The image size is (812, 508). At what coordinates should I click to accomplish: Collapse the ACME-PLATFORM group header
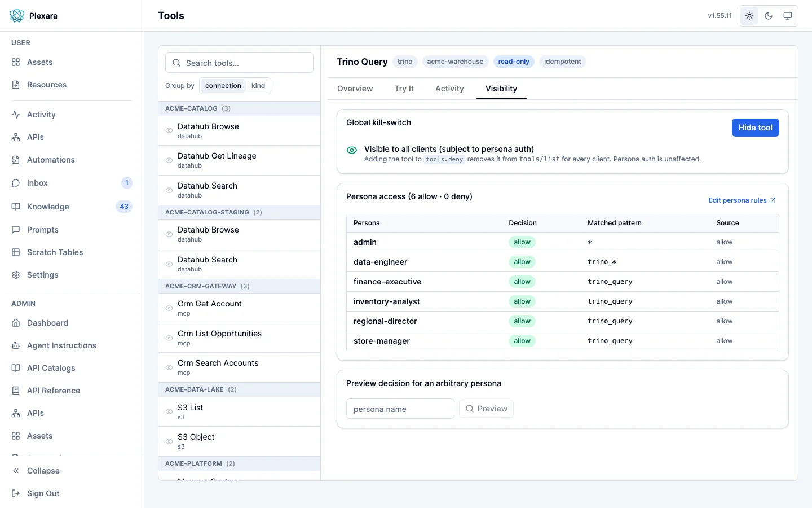239,463
